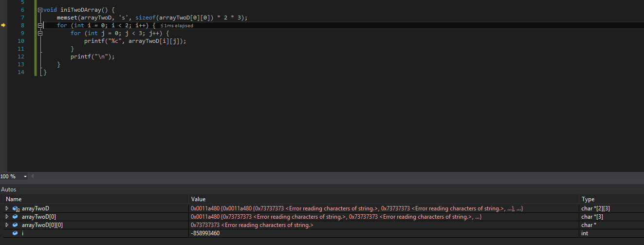Viewport: 644px width, 245px height.
Task: Click line number 7 in the gutter
Action: tap(22, 18)
